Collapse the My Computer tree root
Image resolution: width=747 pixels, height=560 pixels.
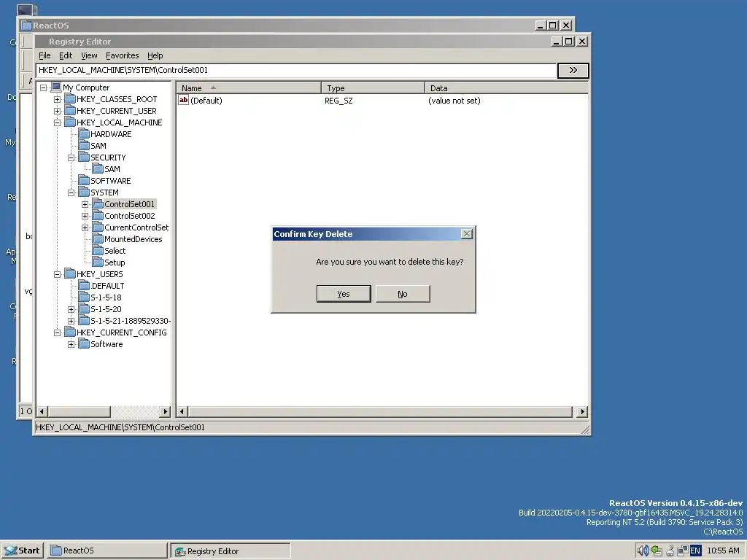[x=43, y=87]
